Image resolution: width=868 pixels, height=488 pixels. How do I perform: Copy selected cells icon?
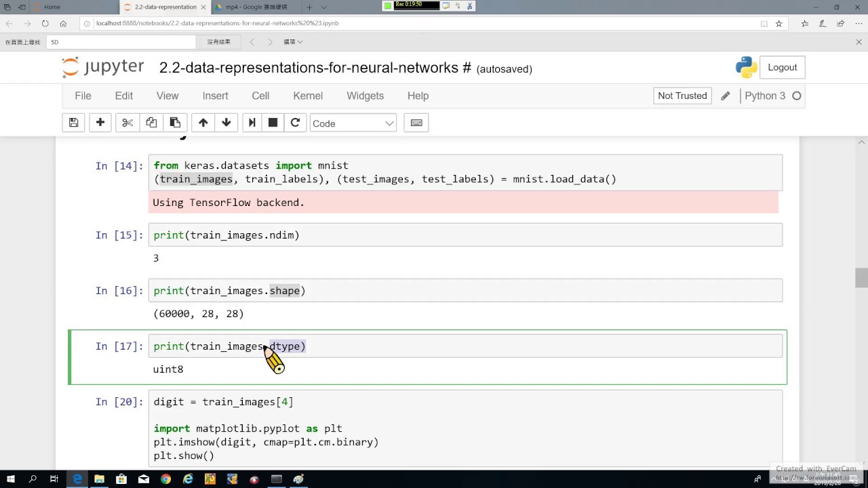coord(151,123)
